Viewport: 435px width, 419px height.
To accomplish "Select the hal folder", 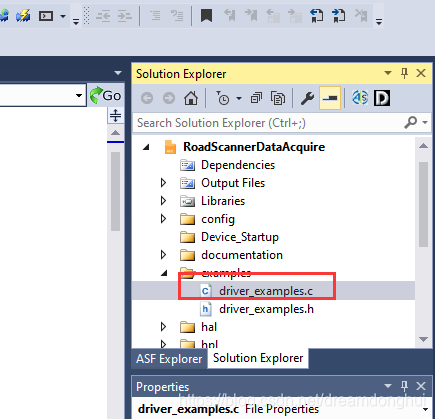I will (209, 327).
